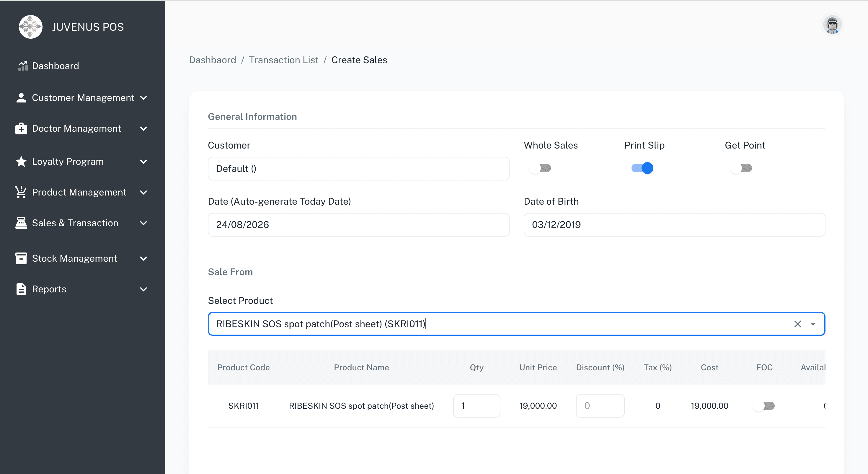Expand Doctor Management chevron

tap(143, 128)
